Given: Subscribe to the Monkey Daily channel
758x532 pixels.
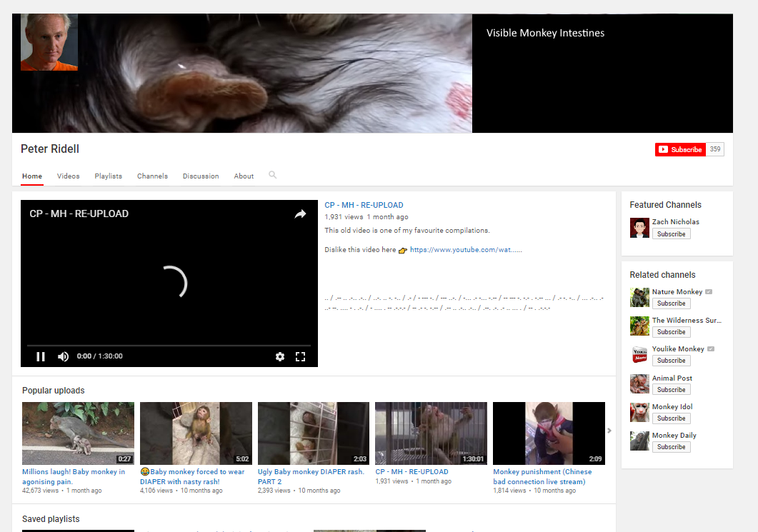Looking at the screenshot, I should pos(671,447).
